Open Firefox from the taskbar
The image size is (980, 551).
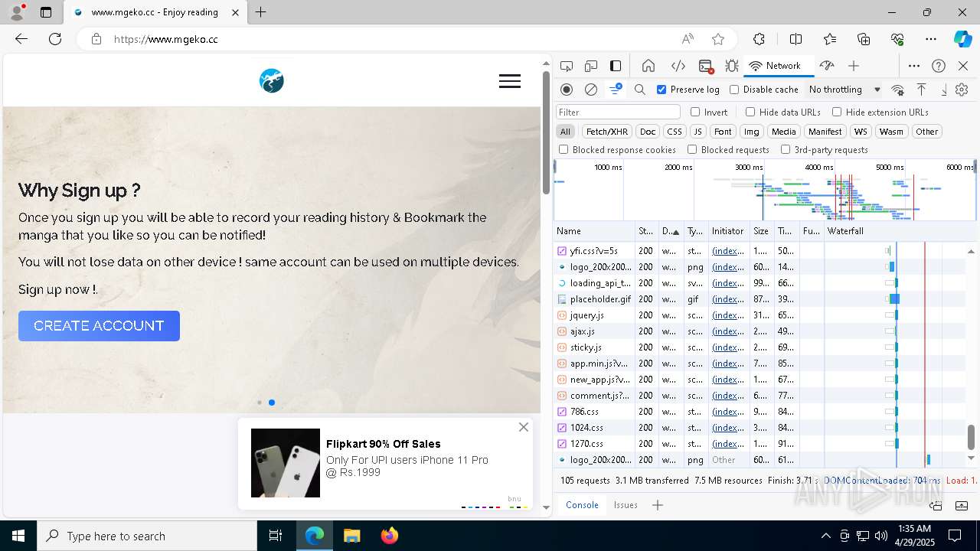pyautogui.click(x=390, y=536)
